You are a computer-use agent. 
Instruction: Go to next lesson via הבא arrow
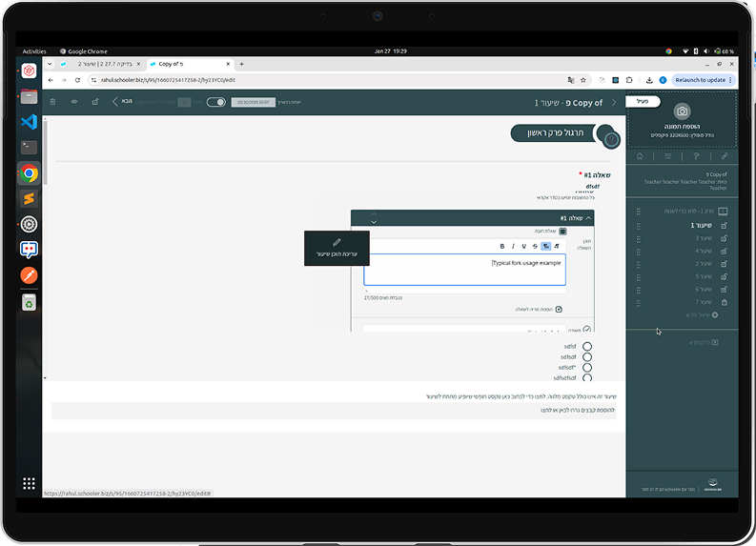point(121,101)
